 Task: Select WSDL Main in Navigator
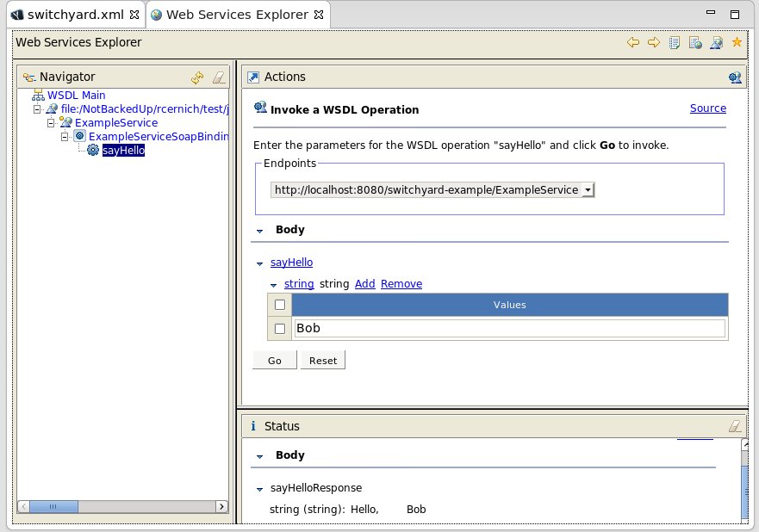click(76, 95)
